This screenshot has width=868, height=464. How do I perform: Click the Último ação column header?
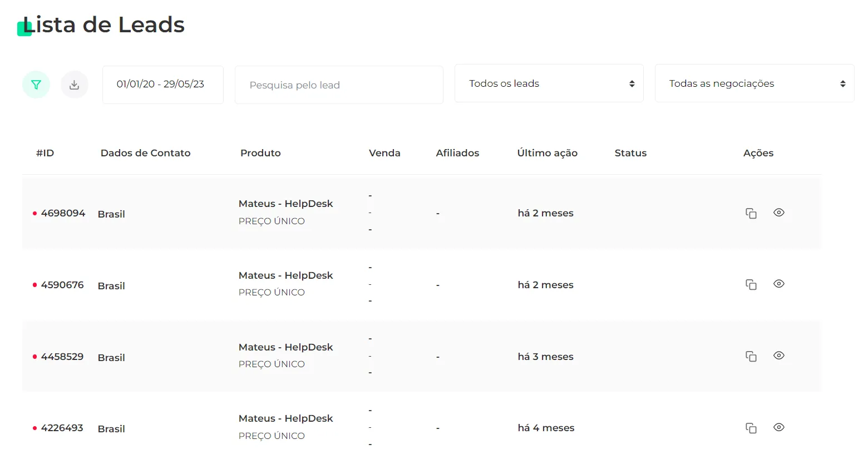coord(548,153)
